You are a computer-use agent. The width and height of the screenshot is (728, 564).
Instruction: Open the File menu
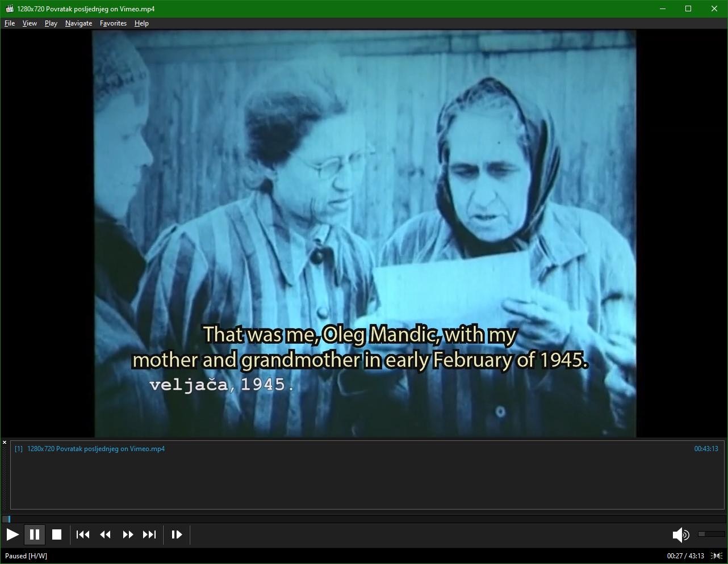[x=10, y=23]
